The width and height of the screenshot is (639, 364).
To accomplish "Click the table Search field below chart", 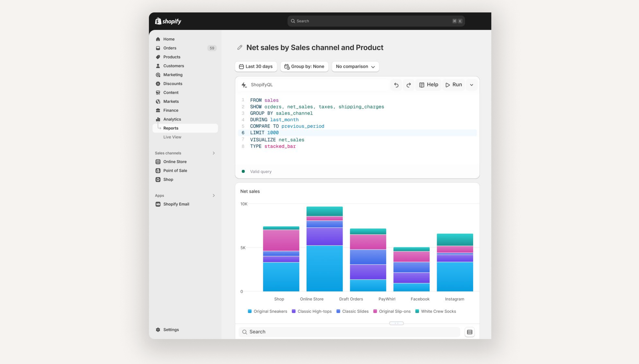I will (x=349, y=332).
